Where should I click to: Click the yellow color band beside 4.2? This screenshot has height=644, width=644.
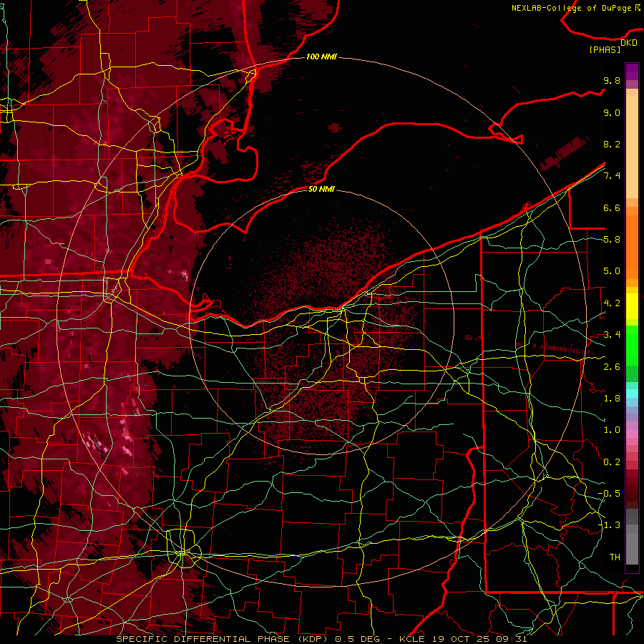(x=632, y=306)
